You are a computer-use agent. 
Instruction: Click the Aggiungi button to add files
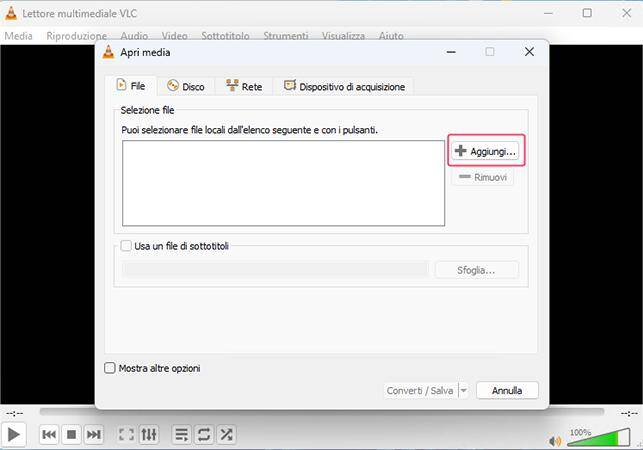click(486, 151)
